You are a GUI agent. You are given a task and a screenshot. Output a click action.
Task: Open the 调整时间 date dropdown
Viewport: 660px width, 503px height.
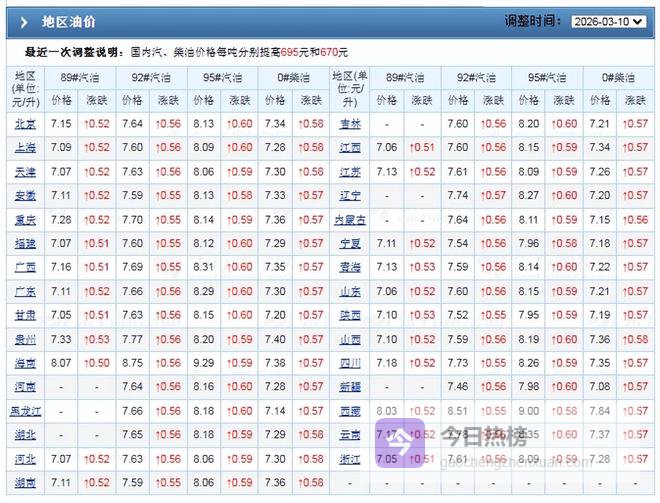pyautogui.click(x=608, y=21)
